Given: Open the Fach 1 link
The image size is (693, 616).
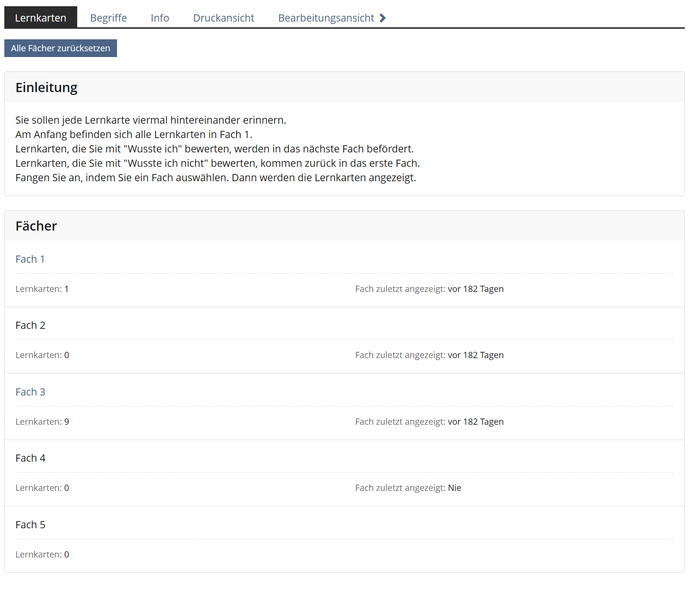Looking at the screenshot, I should 30,259.
